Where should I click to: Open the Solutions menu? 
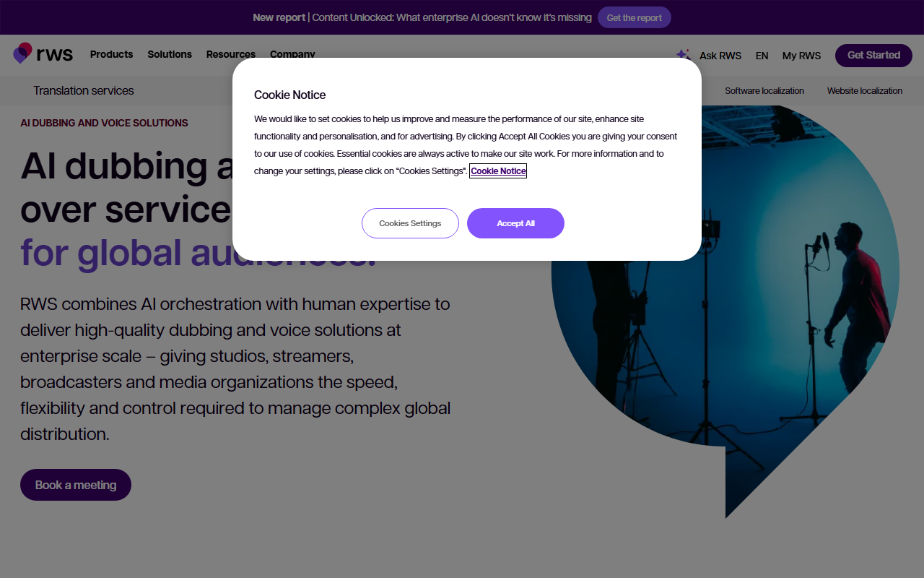tap(170, 54)
